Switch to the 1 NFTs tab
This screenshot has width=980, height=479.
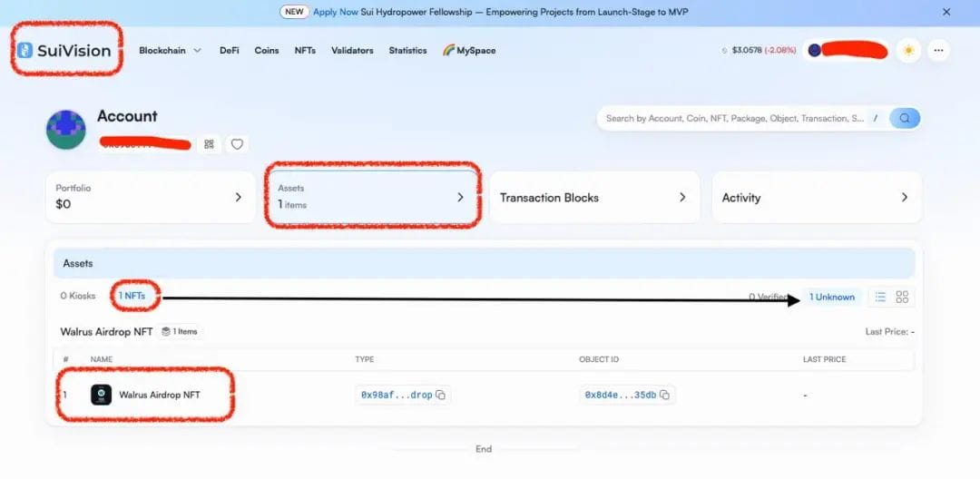[x=132, y=296]
